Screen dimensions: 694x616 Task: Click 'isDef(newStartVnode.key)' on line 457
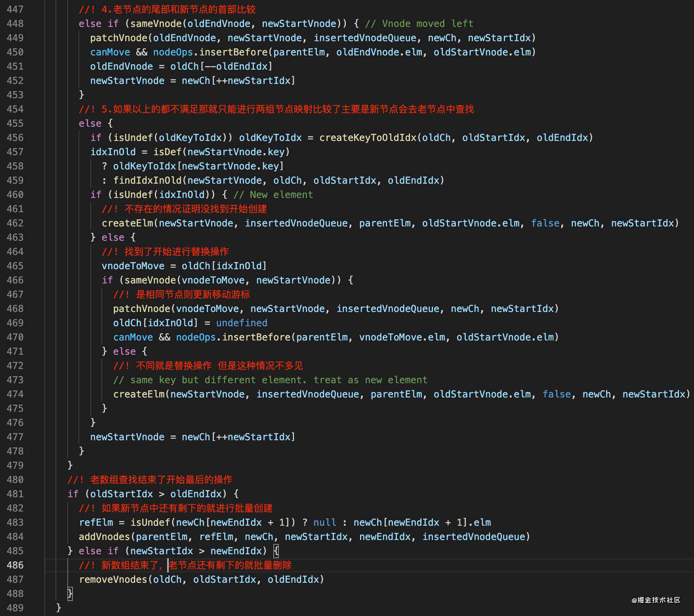221,152
